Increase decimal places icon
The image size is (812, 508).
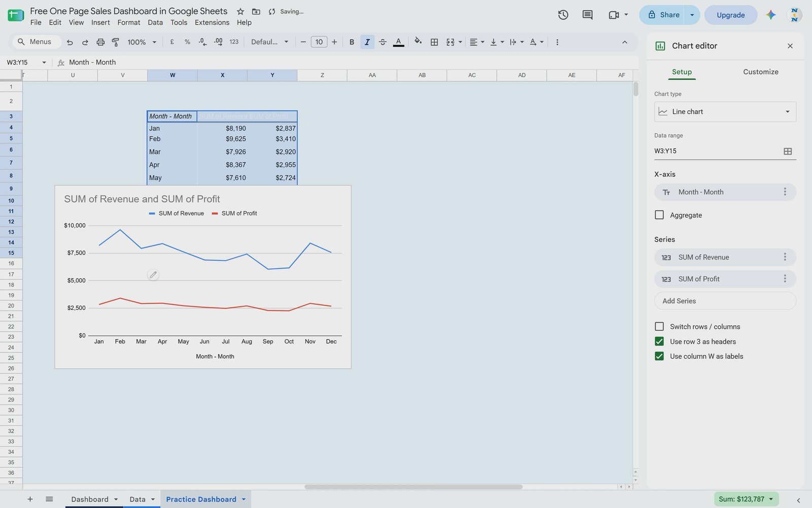click(218, 42)
